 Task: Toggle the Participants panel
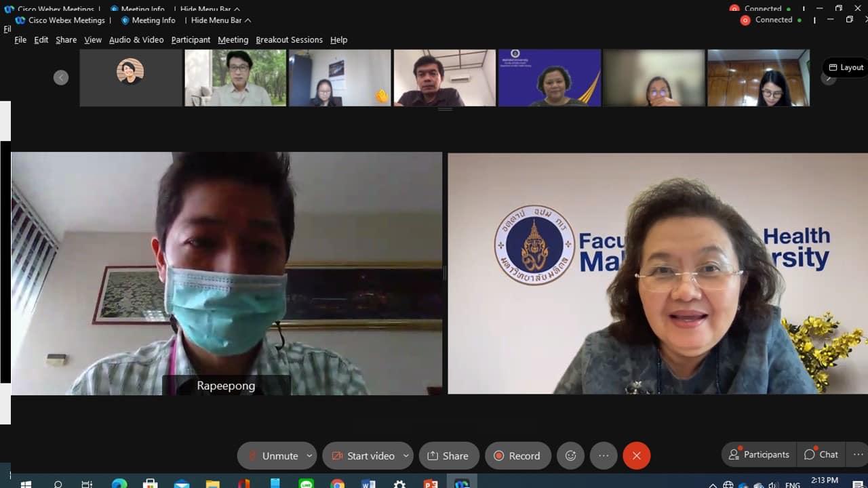click(759, 455)
